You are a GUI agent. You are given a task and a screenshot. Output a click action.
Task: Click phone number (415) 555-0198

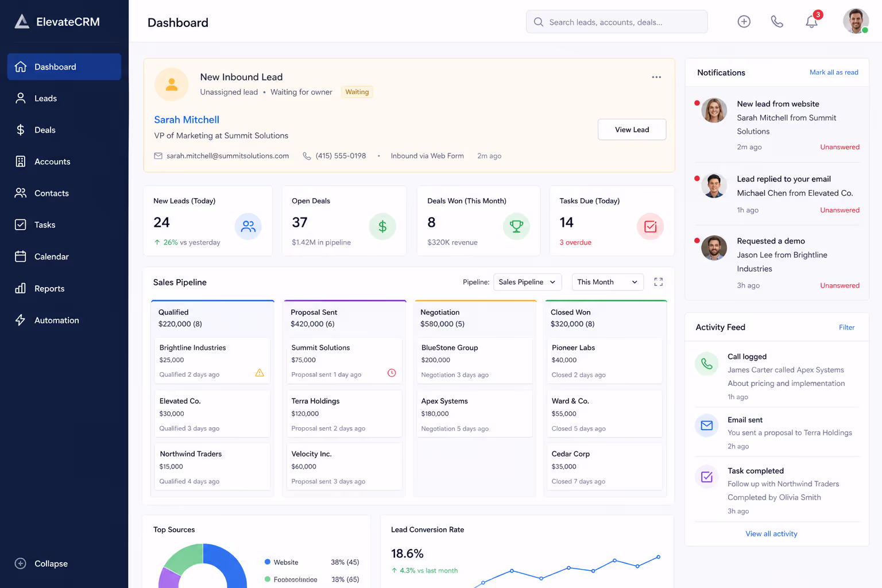(x=341, y=156)
